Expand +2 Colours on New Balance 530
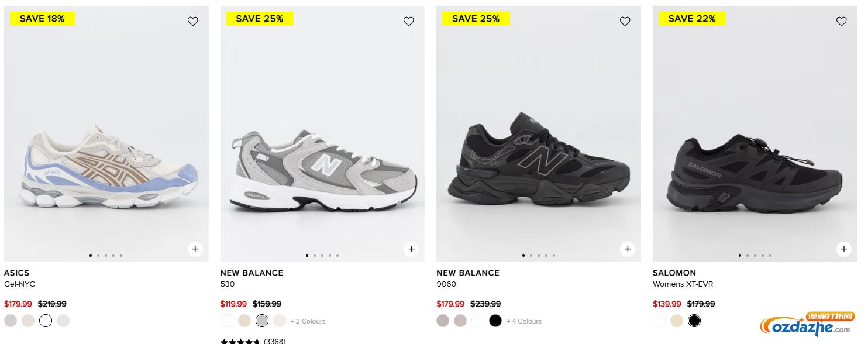 [x=308, y=321]
